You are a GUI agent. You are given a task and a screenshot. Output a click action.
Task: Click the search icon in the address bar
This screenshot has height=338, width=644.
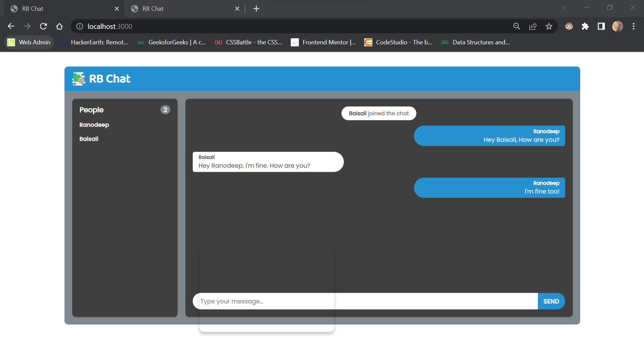[x=517, y=26]
